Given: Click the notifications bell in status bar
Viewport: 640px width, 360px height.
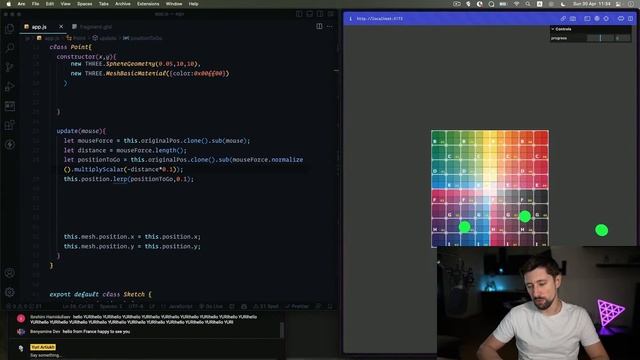Looking at the screenshot, I should coord(330,307).
